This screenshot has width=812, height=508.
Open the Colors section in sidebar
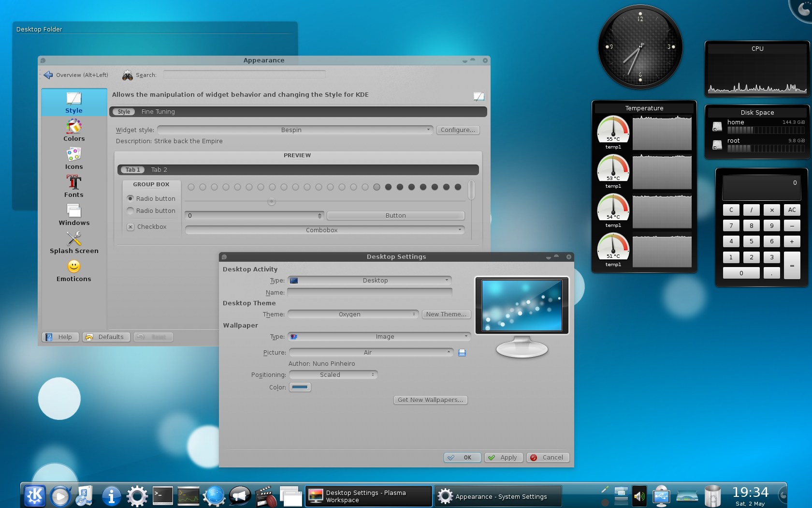[x=74, y=131]
